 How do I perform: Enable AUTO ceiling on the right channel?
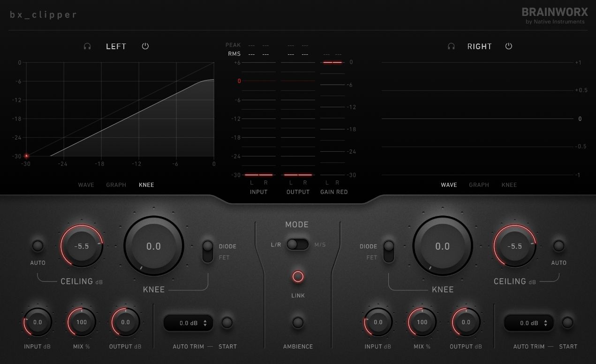point(558,245)
